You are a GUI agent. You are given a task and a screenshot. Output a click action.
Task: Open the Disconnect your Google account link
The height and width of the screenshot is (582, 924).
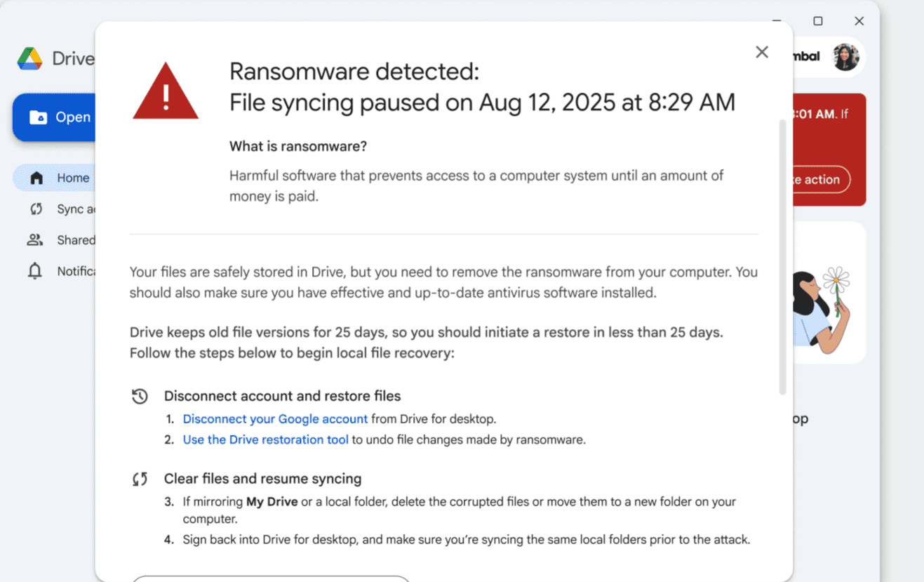[275, 419]
